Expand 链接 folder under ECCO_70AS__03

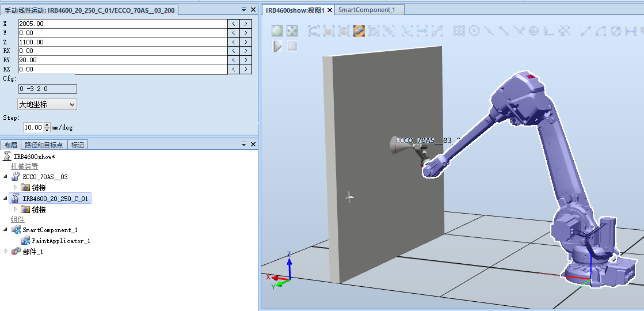(x=16, y=187)
